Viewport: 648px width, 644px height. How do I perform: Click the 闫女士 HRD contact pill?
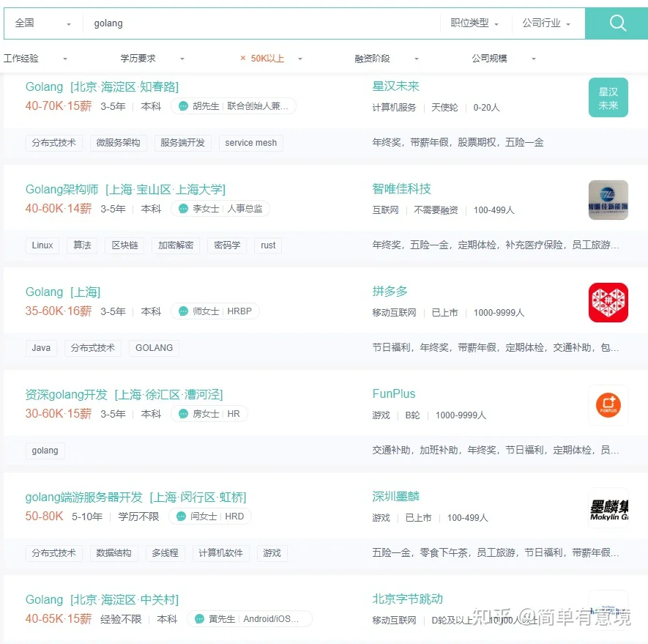click(x=210, y=517)
